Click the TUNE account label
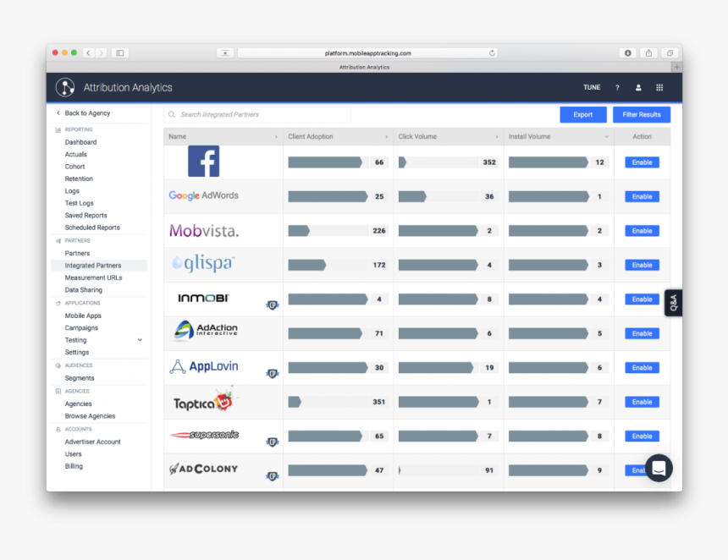 [x=592, y=88]
